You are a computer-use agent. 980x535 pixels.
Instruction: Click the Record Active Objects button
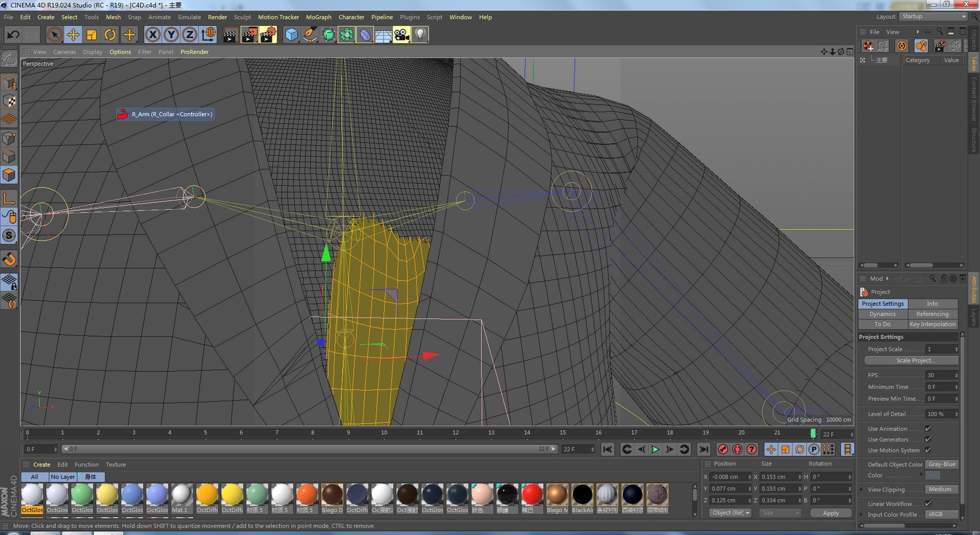[x=723, y=449]
